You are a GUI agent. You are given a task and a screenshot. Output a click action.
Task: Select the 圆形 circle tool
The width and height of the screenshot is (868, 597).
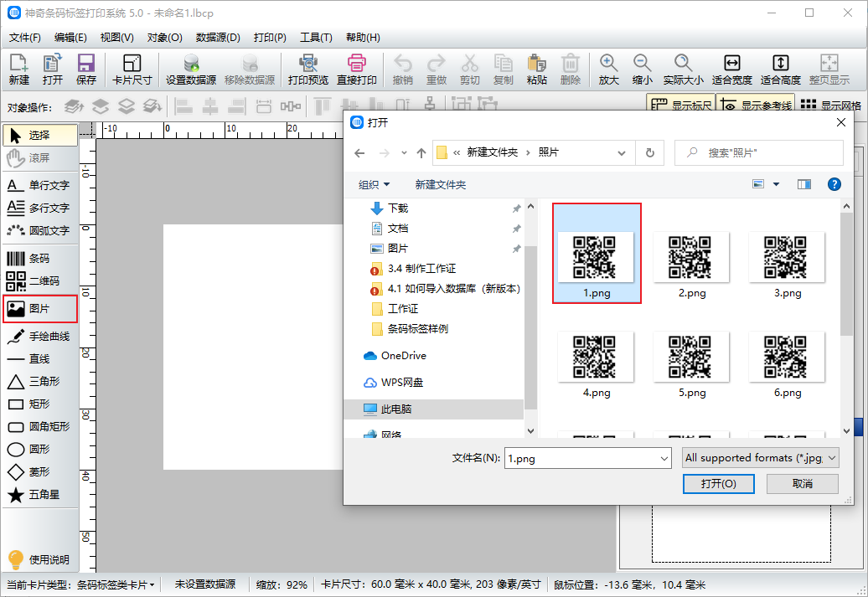[40, 450]
